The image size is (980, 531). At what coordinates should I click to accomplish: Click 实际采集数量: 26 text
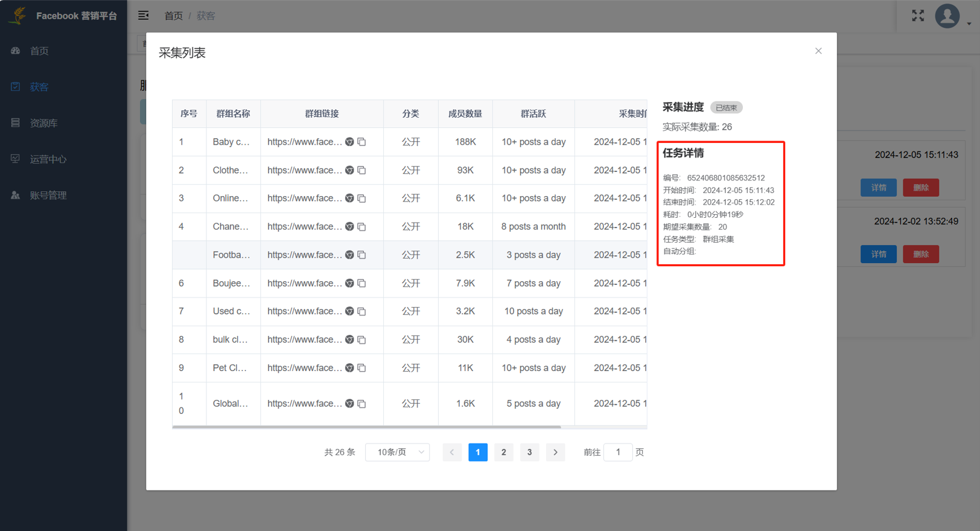(697, 127)
